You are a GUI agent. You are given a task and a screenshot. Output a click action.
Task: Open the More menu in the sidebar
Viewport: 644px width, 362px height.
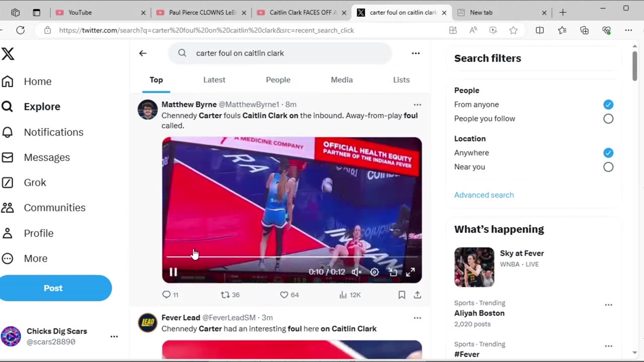(24, 258)
